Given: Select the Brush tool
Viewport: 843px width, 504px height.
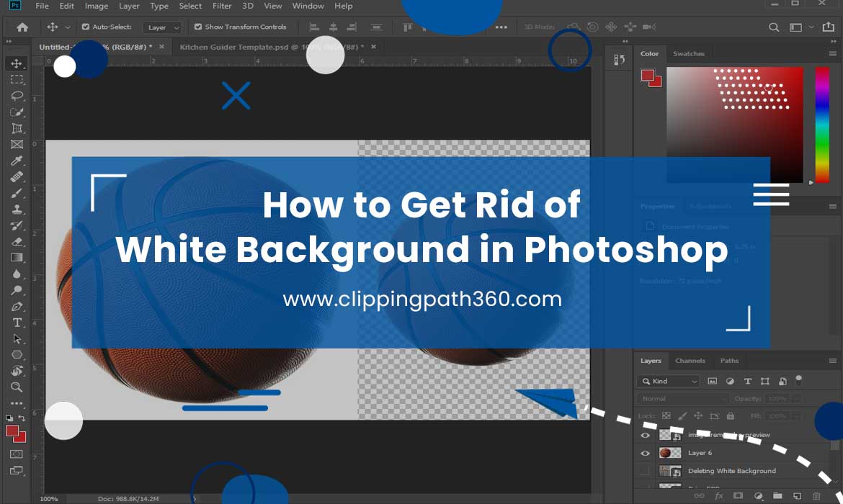Looking at the screenshot, I should point(17,192).
